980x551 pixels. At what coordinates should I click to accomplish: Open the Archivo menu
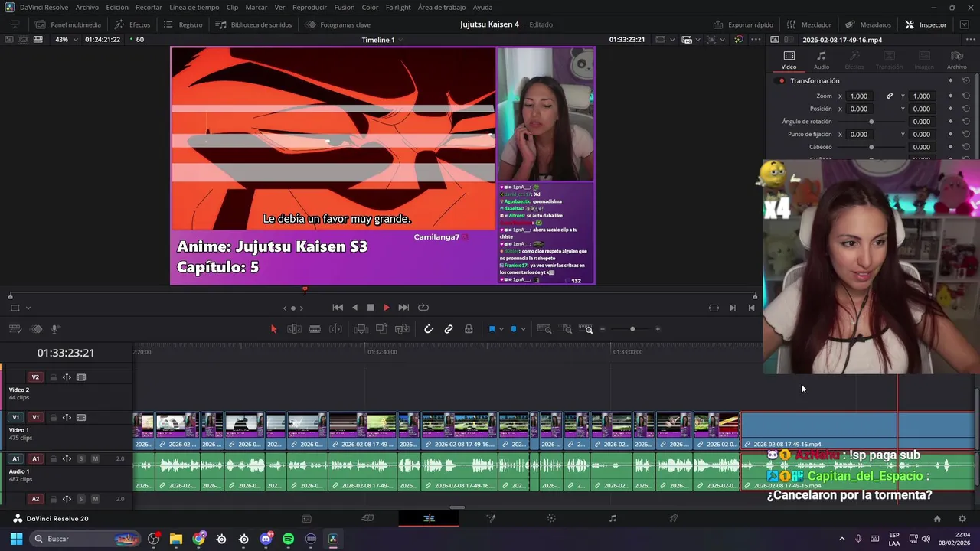87,7
